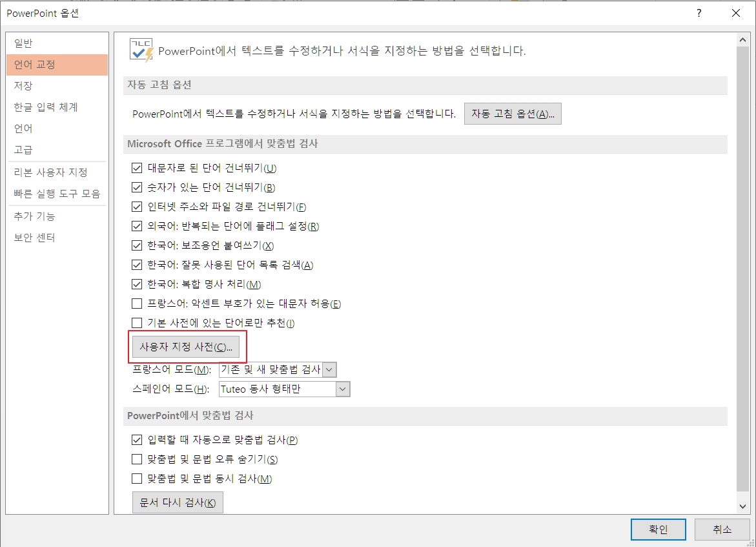The image size is (756, 547).
Task: Close the PowerPoint 옵션 dialog
Action: coord(736,13)
